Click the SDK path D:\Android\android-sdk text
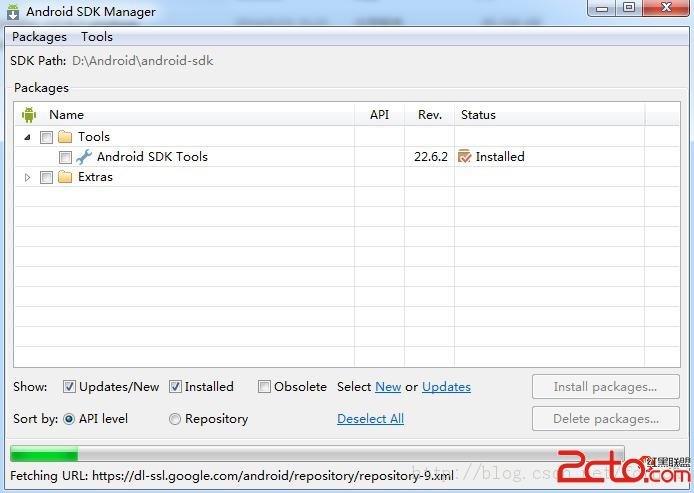This screenshot has height=493, width=694. (143, 61)
